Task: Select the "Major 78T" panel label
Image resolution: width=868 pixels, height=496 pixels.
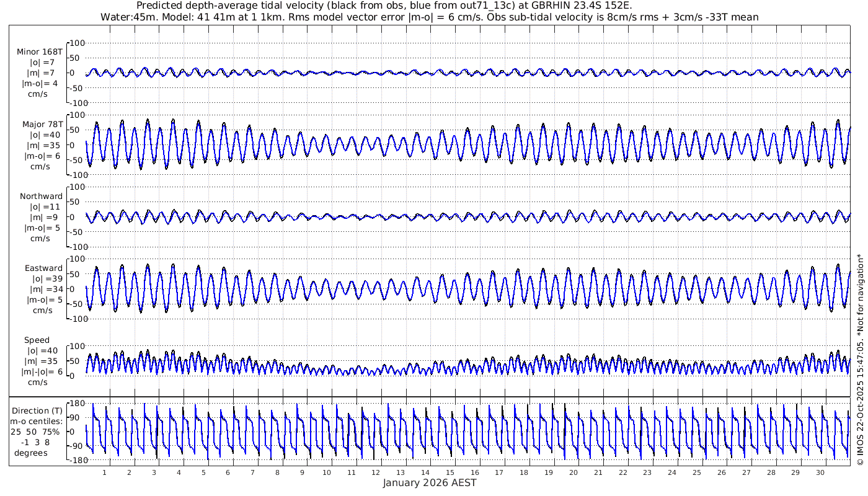Action: tap(42, 124)
